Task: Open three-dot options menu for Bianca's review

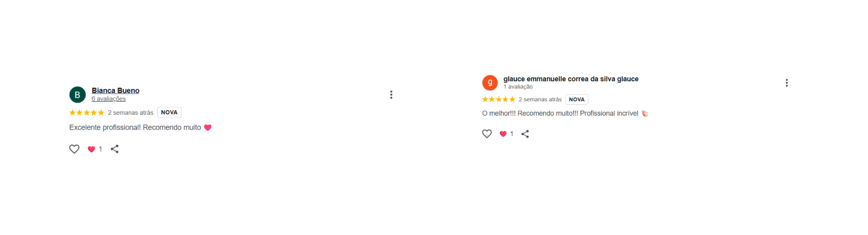Action: (391, 94)
